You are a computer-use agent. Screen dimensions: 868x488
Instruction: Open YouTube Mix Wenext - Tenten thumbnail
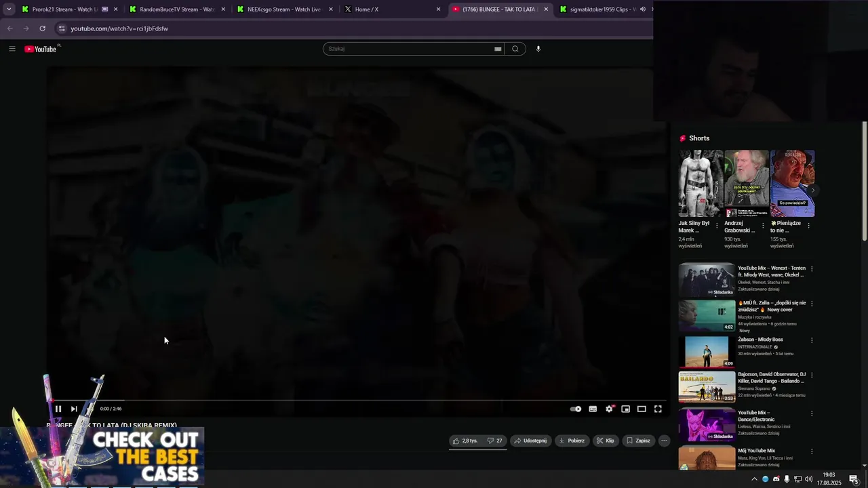point(707,280)
